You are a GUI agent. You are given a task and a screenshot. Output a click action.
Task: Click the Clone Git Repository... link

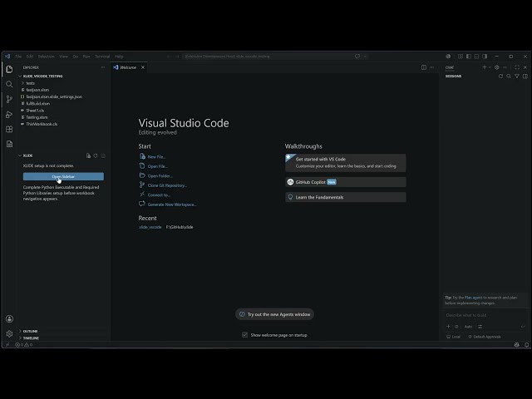167,185
